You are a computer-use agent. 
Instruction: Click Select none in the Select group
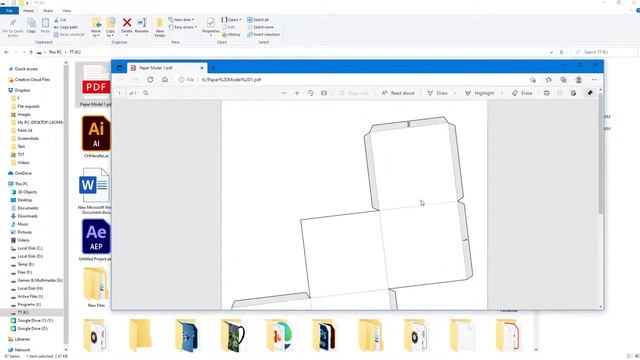pyautogui.click(x=260, y=27)
